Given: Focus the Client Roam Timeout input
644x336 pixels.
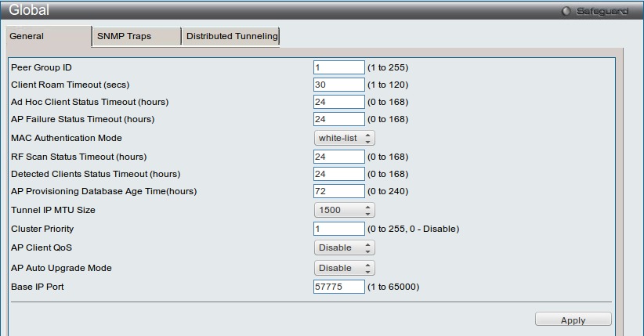Looking at the screenshot, I should 338,85.
